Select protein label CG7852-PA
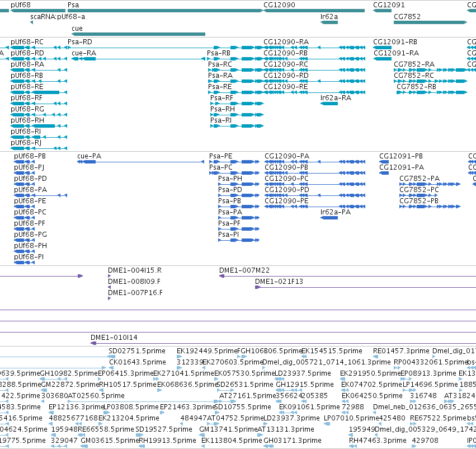 [x=420, y=179]
